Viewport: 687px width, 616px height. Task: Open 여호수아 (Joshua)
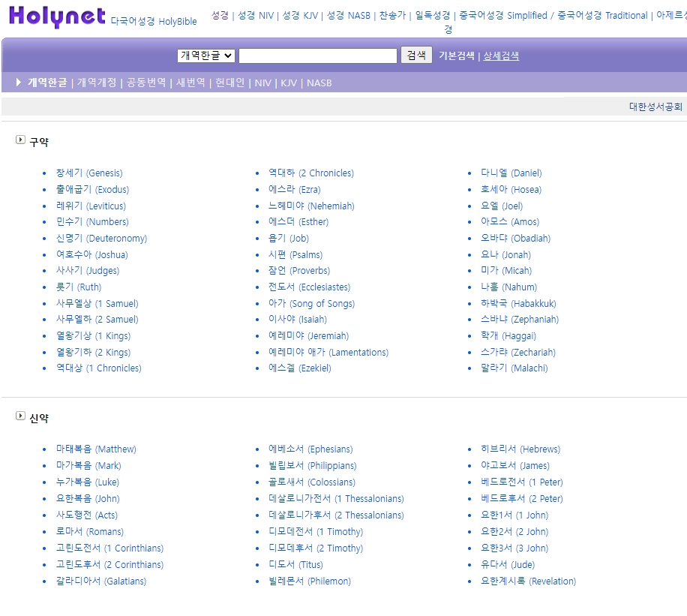pos(92,255)
